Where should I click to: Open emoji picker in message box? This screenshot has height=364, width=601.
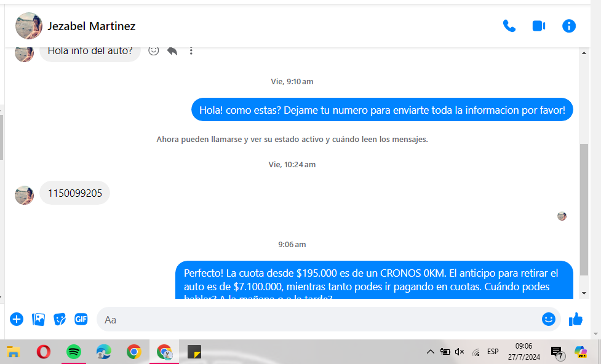pyautogui.click(x=549, y=319)
